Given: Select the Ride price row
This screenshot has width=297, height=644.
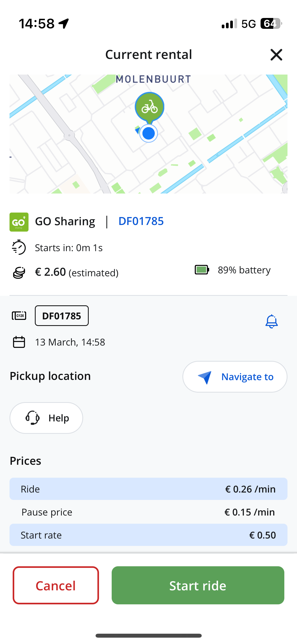Looking at the screenshot, I should click(x=148, y=489).
